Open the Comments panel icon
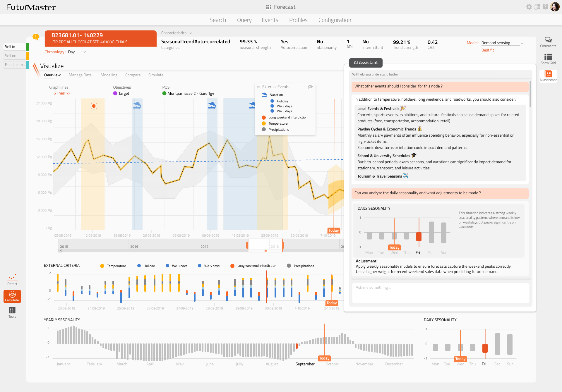562x392 pixels. (x=548, y=40)
